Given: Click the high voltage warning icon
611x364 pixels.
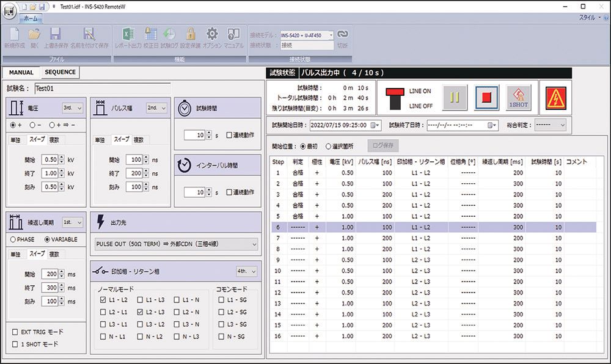Looking at the screenshot, I should [555, 98].
